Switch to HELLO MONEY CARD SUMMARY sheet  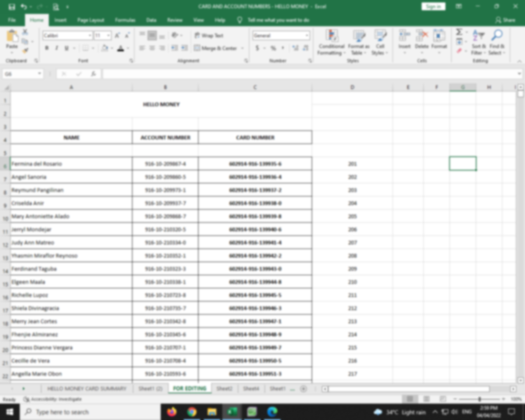(87, 388)
